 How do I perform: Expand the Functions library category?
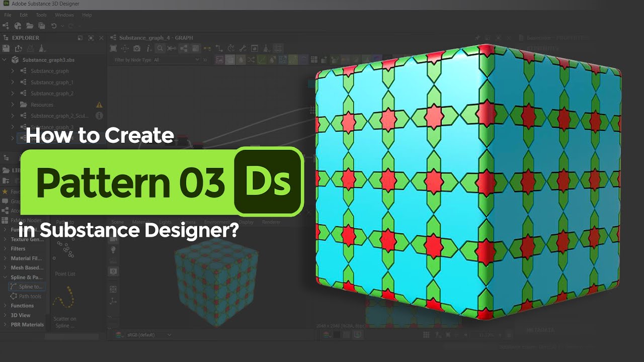click(5, 305)
